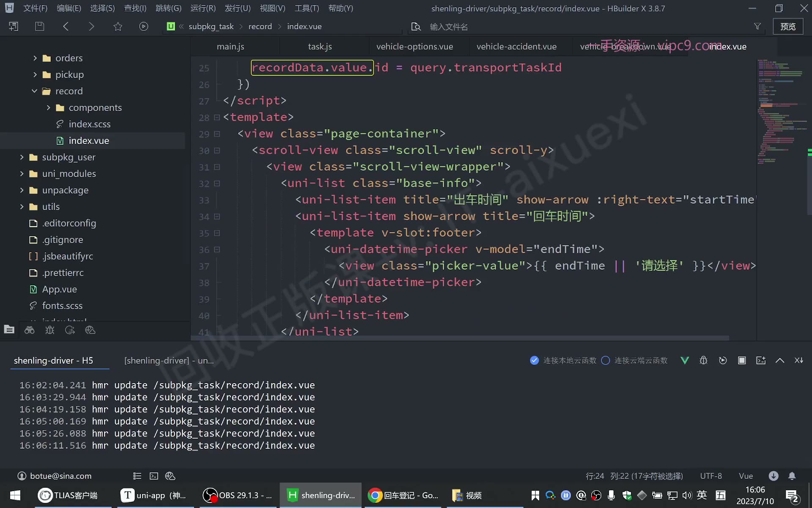Toggle the project sidebar panel icon
This screenshot has height=508, width=812.
click(x=14, y=26)
